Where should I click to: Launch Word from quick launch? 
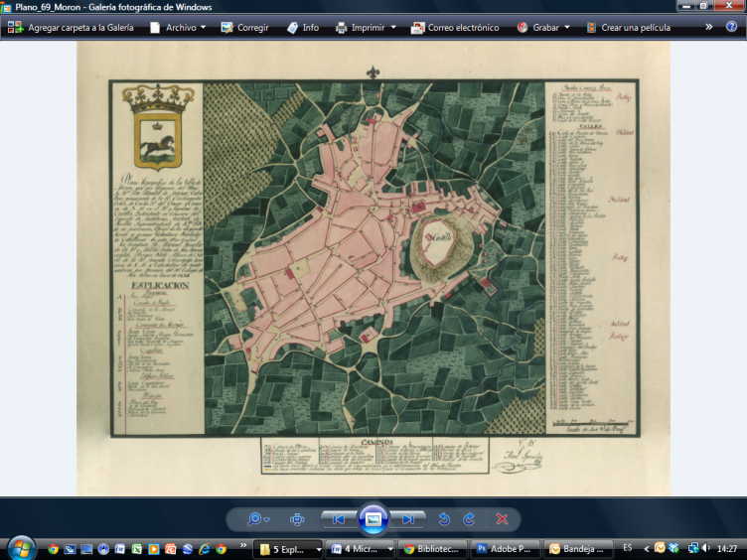click(119, 549)
